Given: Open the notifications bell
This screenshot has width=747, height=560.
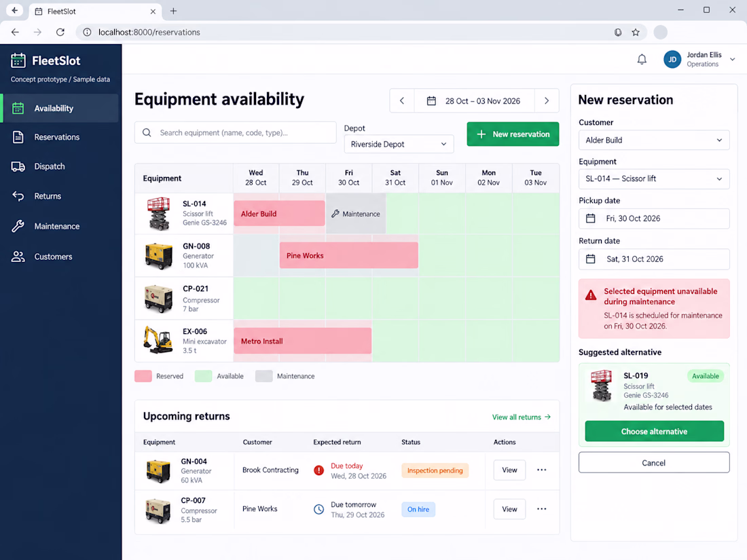Looking at the screenshot, I should (x=642, y=60).
